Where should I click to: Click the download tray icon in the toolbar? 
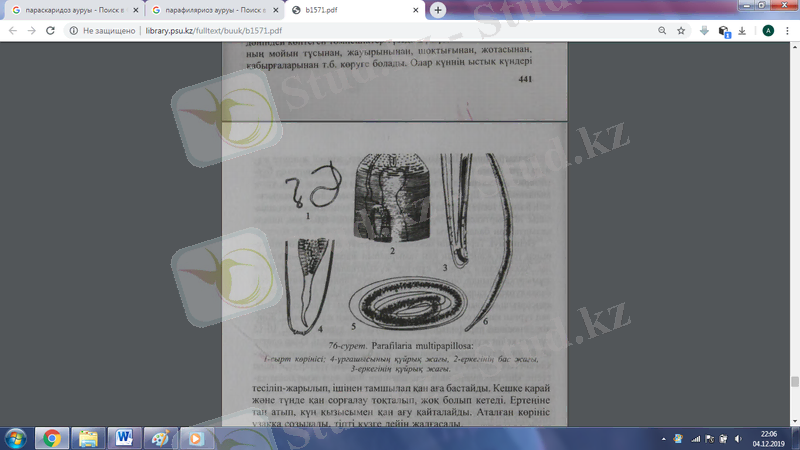[743, 31]
